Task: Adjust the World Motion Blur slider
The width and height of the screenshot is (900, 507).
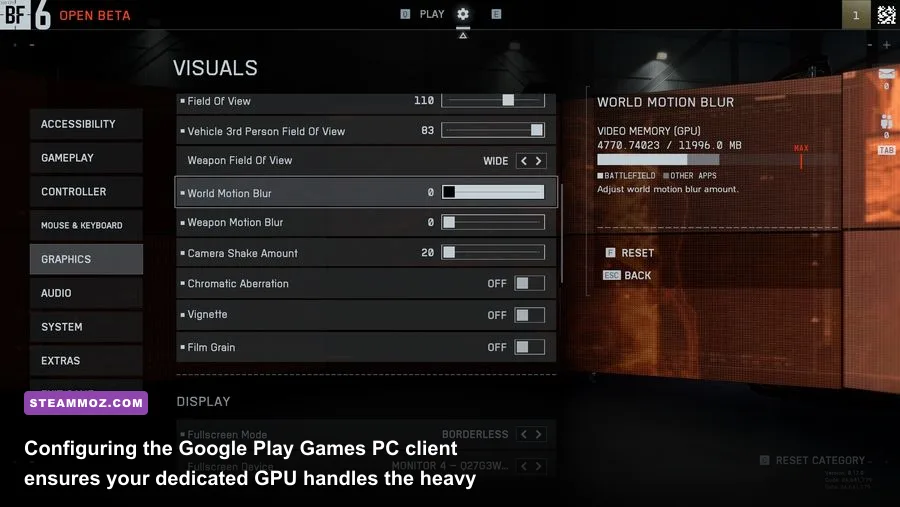Action: [493, 192]
